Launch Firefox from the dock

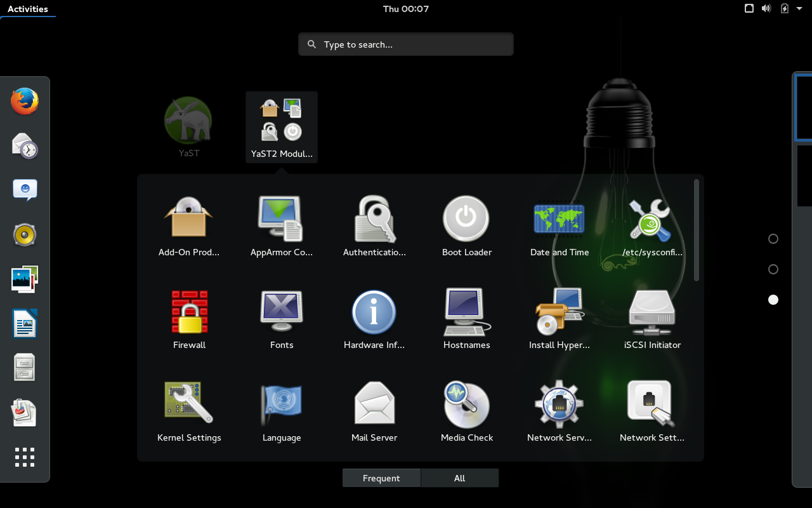click(x=25, y=102)
